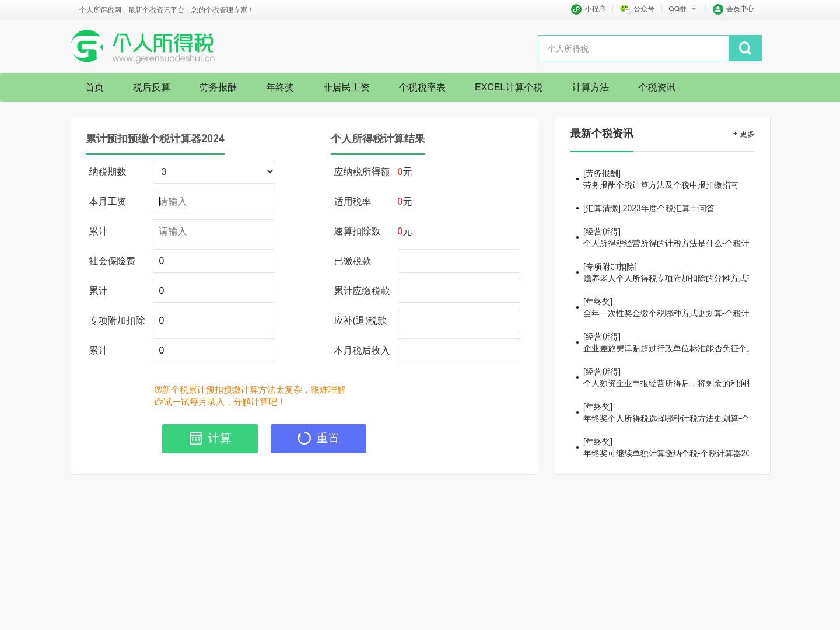Click the 社会保险费 input field

(x=214, y=261)
